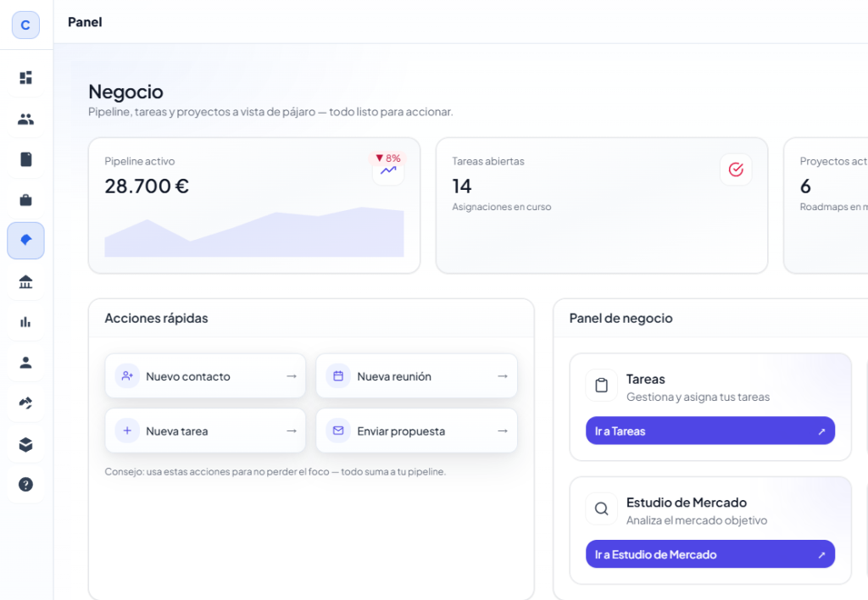Open "Ir a Estudio de Mercado" button
868x600 pixels.
click(709, 554)
